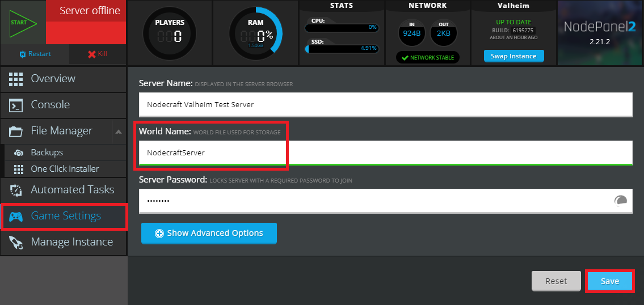Click the 'Server Name:' label
Screen dimensions: 644x305
(x=166, y=84)
